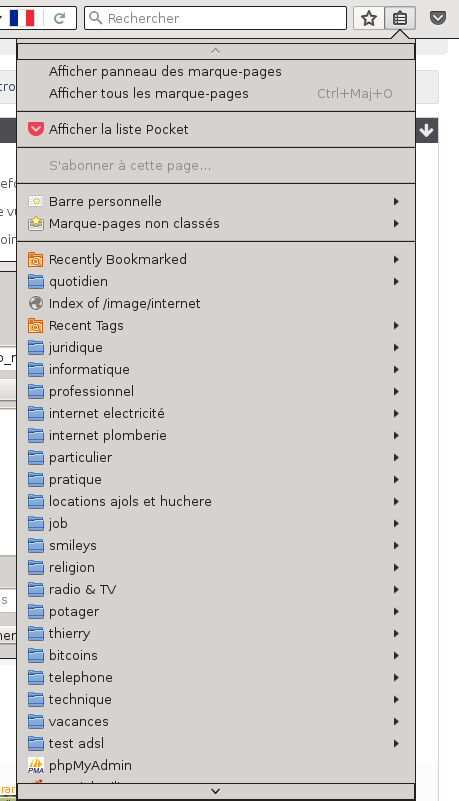Click the reload page arrow icon
The width and height of the screenshot is (459, 801).
coord(60,18)
